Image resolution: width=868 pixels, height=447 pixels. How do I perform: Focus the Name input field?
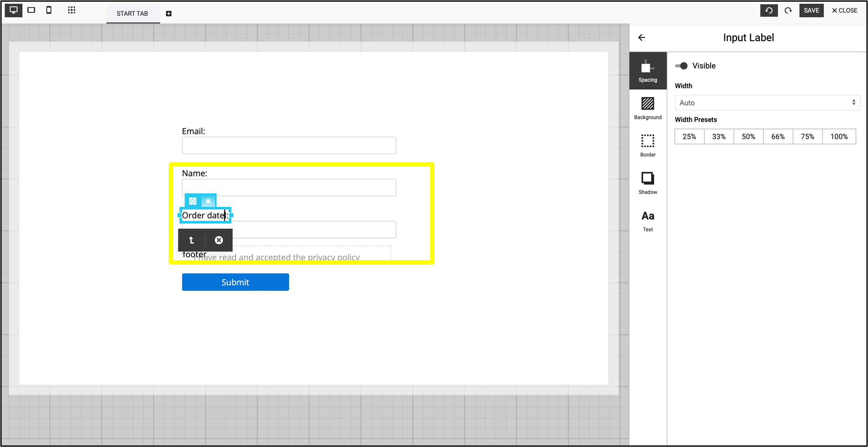[289, 187]
